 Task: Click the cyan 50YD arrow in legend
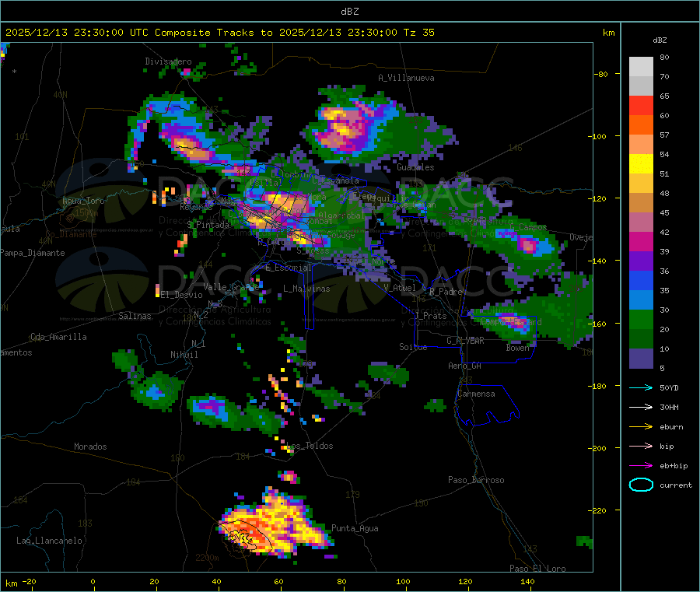tap(641, 387)
